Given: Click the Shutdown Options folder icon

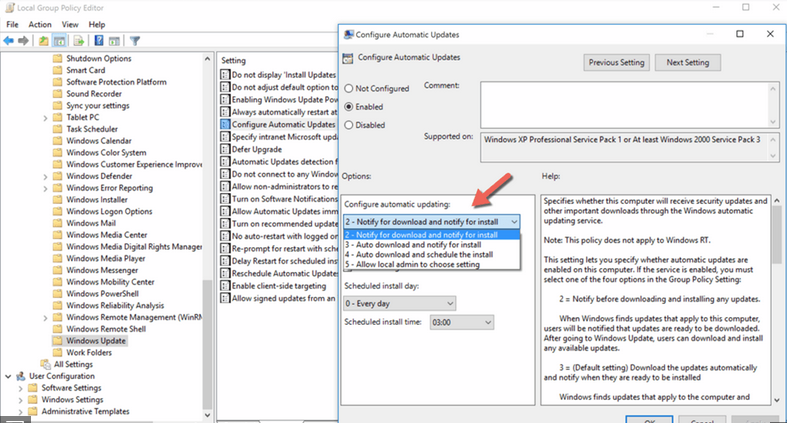Looking at the screenshot, I should (x=58, y=58).
